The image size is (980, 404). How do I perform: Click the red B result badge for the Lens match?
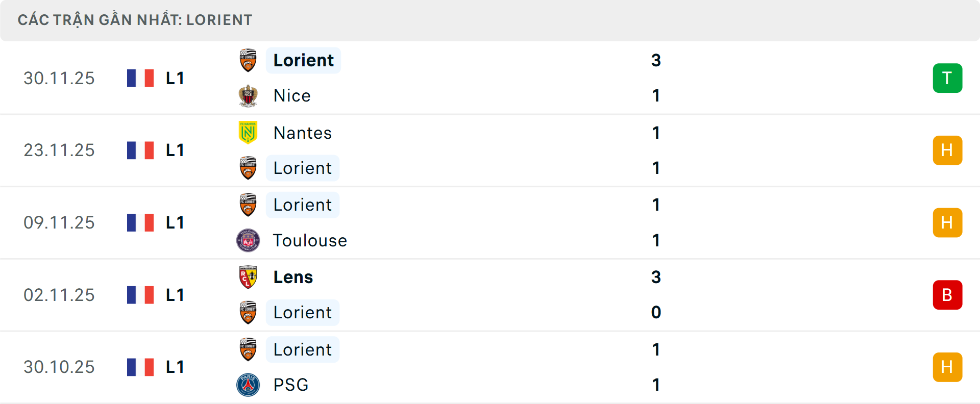[948, 295]
